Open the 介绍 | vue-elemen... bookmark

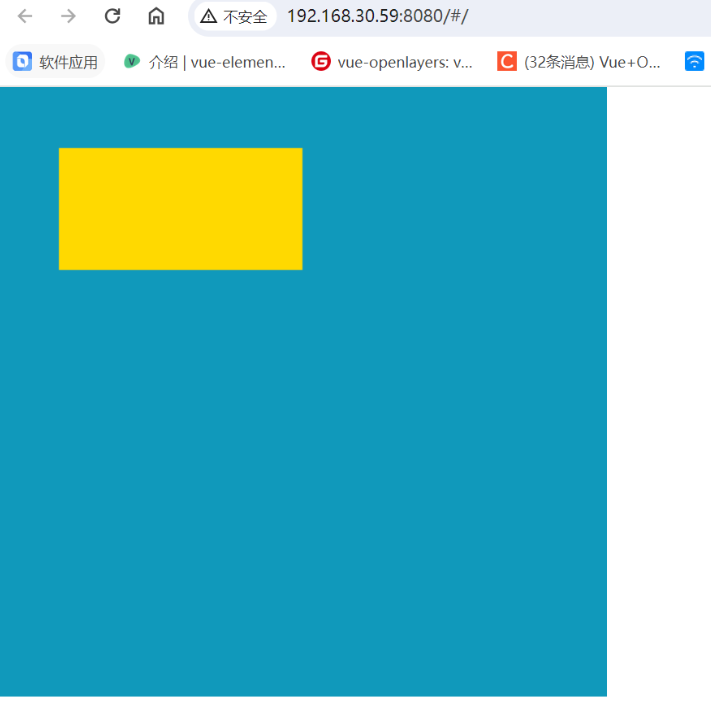pos(205,62)
